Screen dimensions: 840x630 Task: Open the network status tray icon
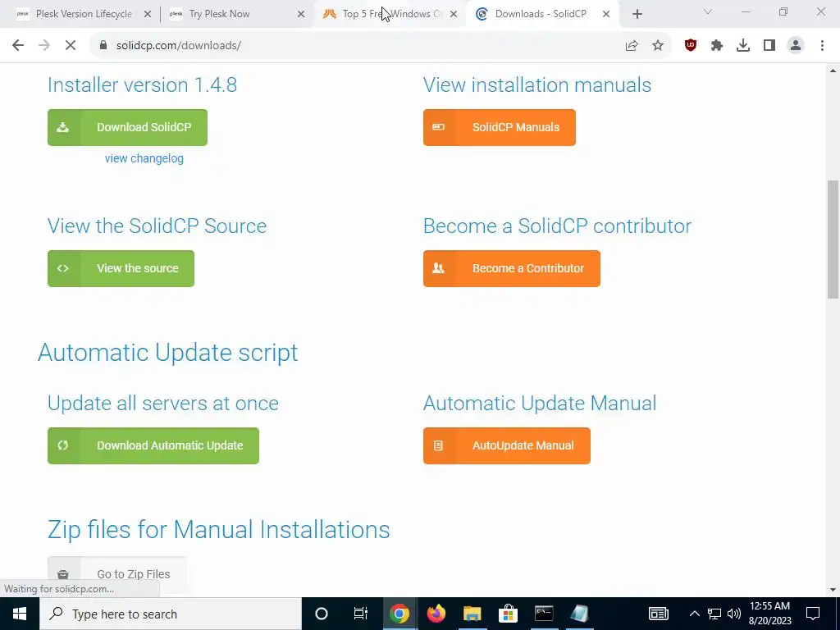(x=714, y=614)
